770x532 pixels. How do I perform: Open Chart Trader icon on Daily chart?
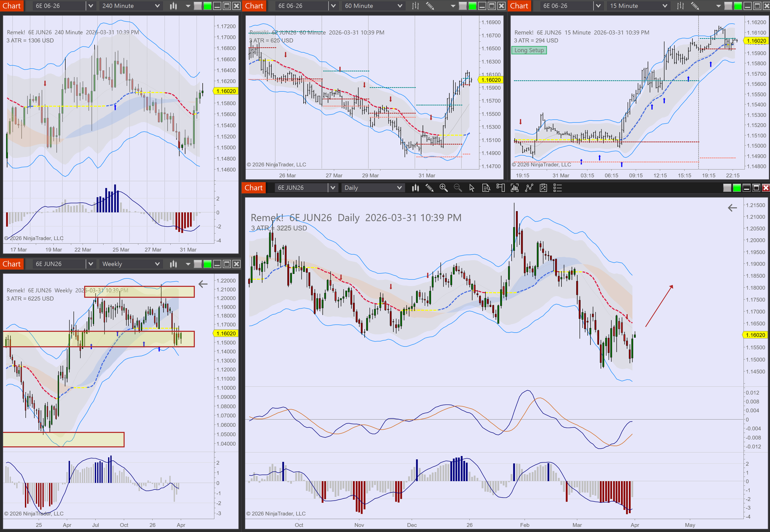500,188
